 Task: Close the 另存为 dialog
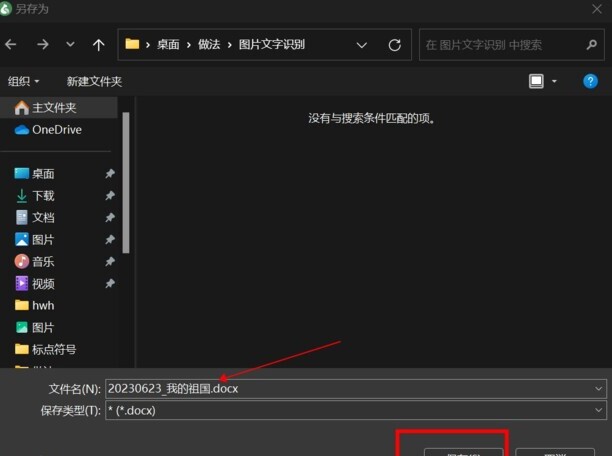(x=597, y=9)
